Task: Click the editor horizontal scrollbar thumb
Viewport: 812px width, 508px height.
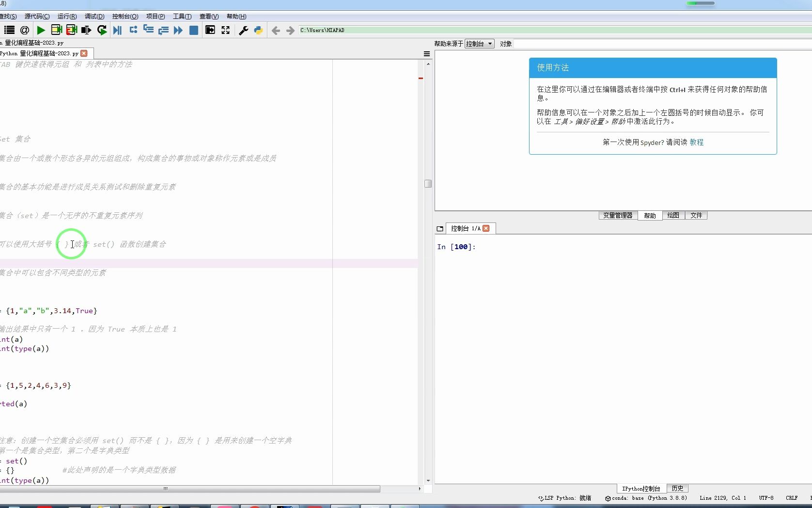Action: (x=190, y=489)
